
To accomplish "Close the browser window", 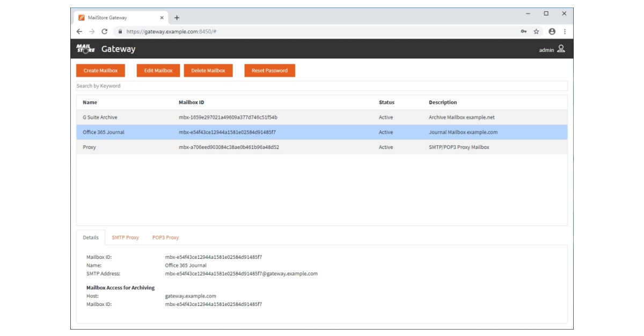I will (564, 13).
